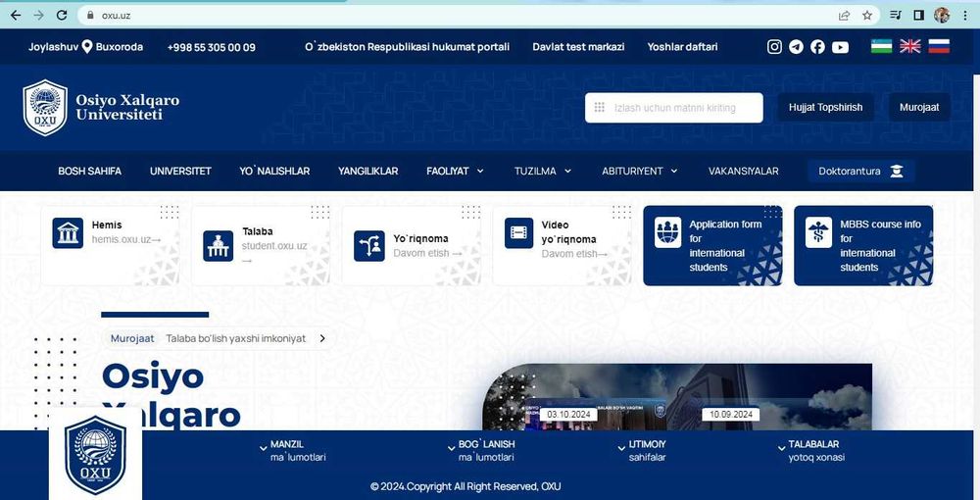Image resolution: width=980 pixels, height=500 pixels.
Task: Click the Talaba student desk icon
Action: tap(219, 246)
